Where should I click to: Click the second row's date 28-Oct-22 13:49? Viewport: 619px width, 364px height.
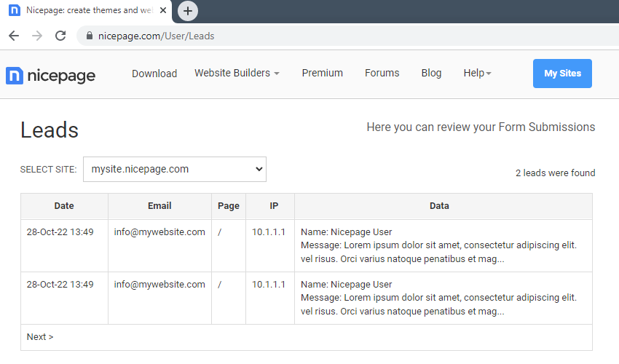[60, 285]
